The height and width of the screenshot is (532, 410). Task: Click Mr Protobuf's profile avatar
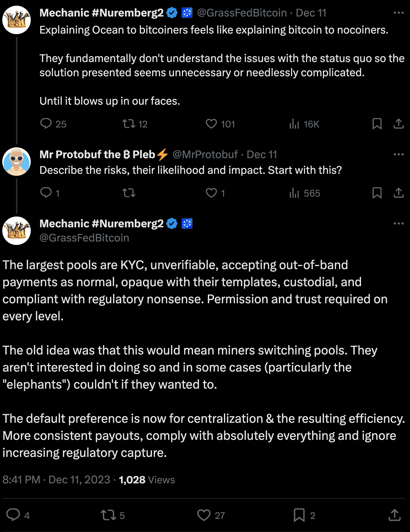pyautogui.click(x=17, y=162)
